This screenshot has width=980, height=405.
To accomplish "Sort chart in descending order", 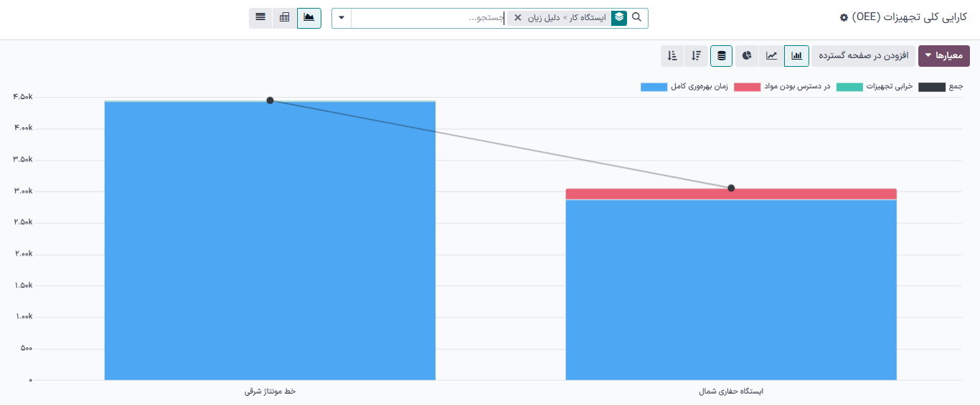I will [697, 55].
